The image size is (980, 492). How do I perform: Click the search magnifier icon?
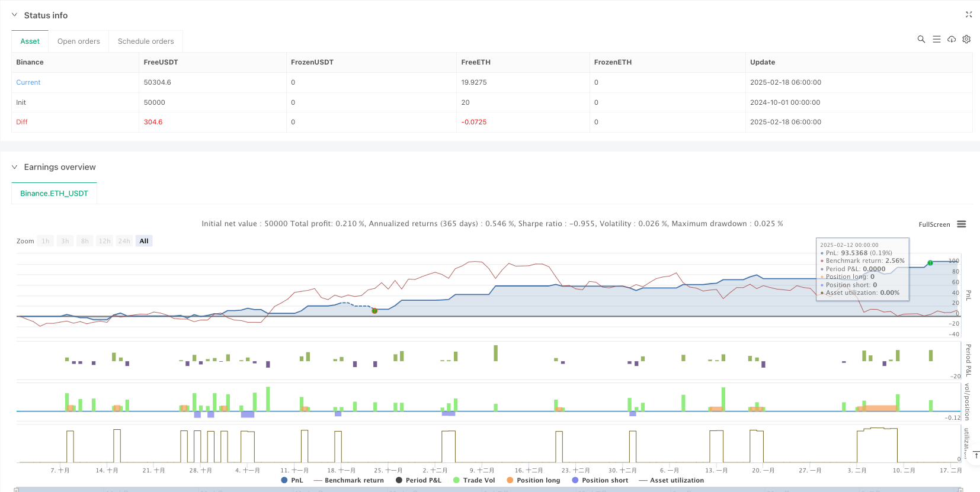[x=921, y=39]
